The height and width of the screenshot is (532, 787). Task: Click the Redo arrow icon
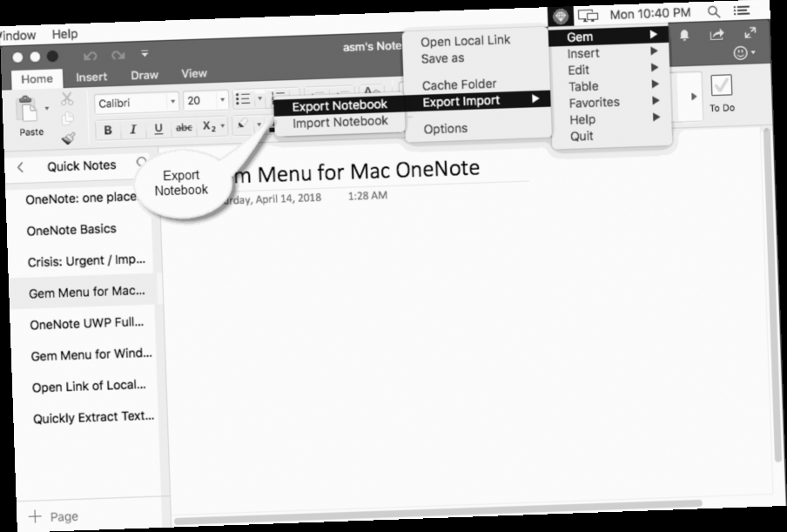118,55
